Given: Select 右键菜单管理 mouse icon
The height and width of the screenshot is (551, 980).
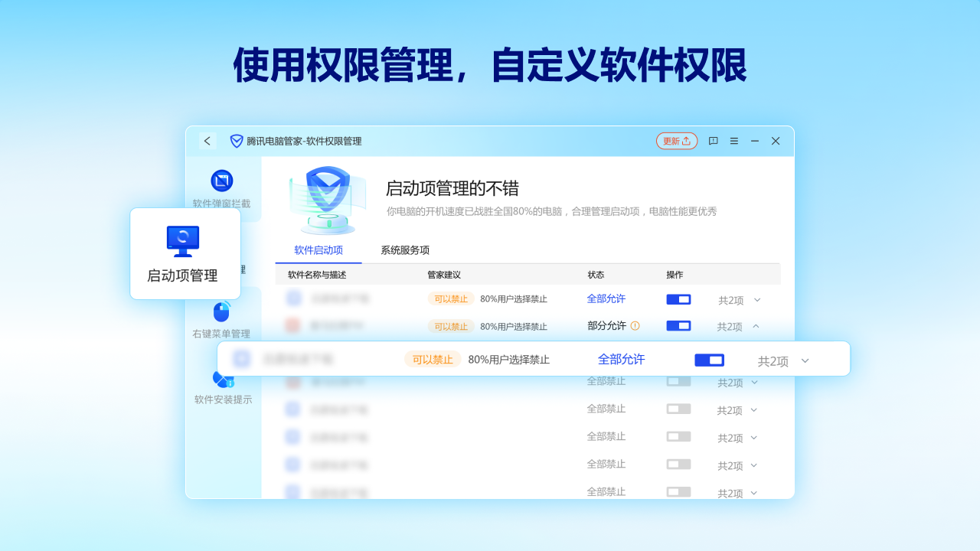Looking at the screenshot, I should point(222,311).
